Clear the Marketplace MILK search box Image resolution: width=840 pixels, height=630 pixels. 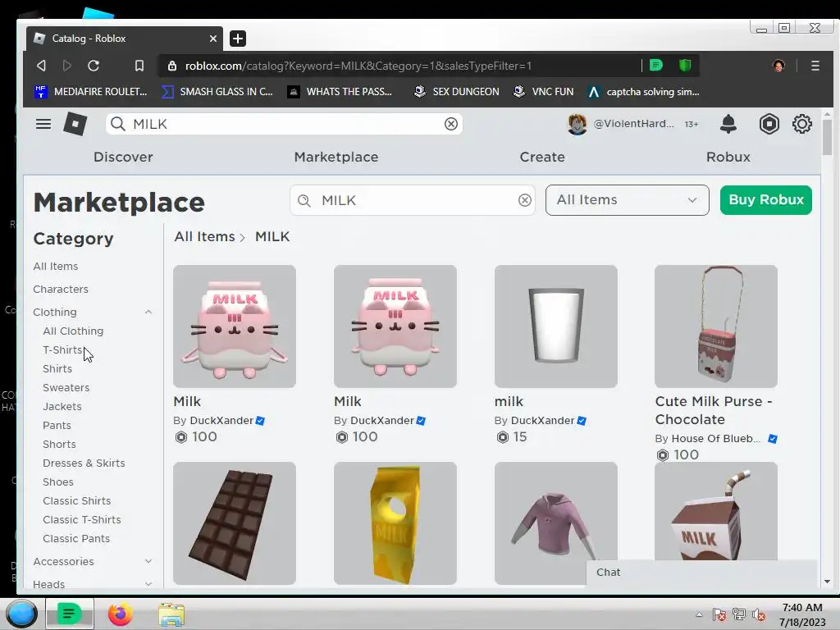click(524, 200)
